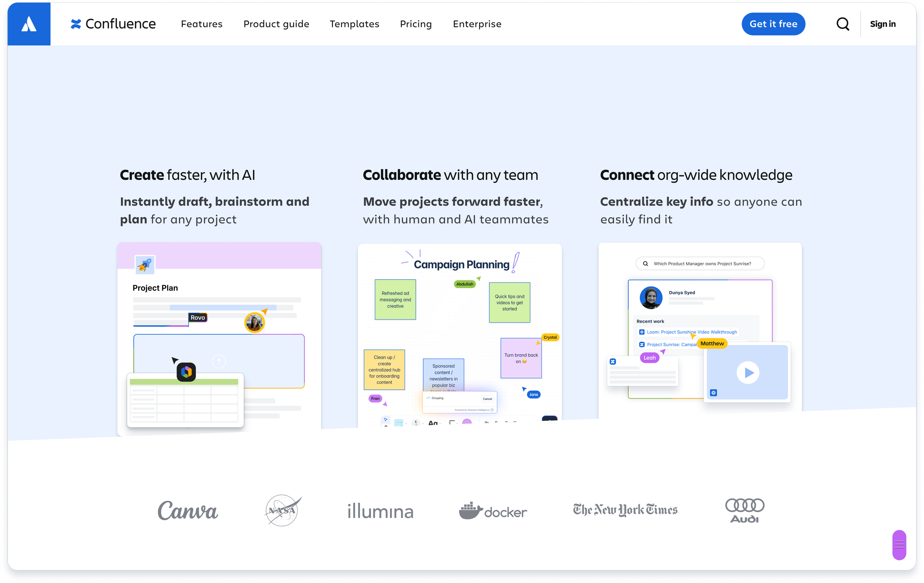The image size is (924, 583).
Task: Click Sign in
Action: pyautogui.click(x=883, y=24)
